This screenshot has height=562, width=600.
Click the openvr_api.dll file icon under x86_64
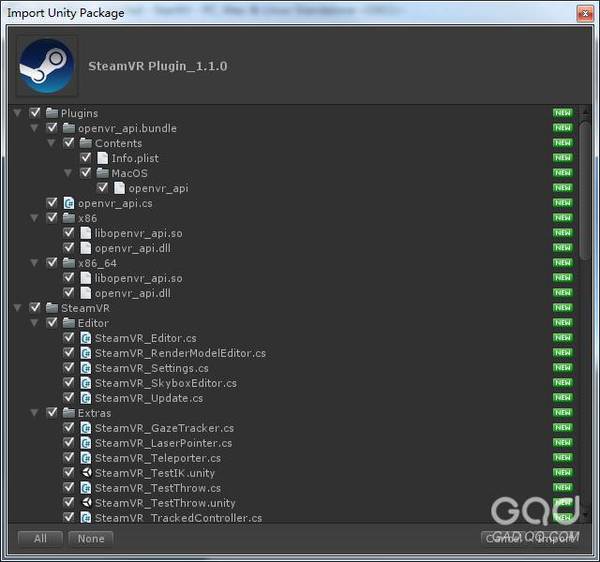[x=85, y=293]
